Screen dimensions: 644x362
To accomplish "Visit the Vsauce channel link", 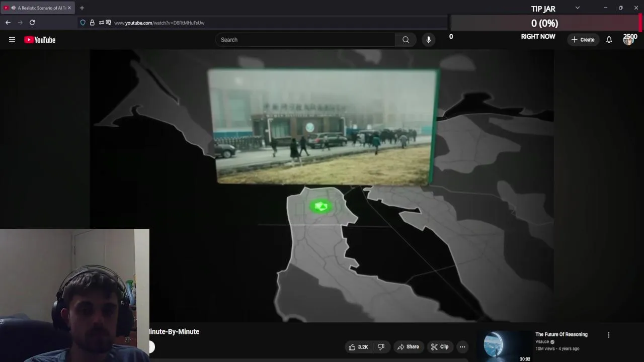I will (542, 342).
